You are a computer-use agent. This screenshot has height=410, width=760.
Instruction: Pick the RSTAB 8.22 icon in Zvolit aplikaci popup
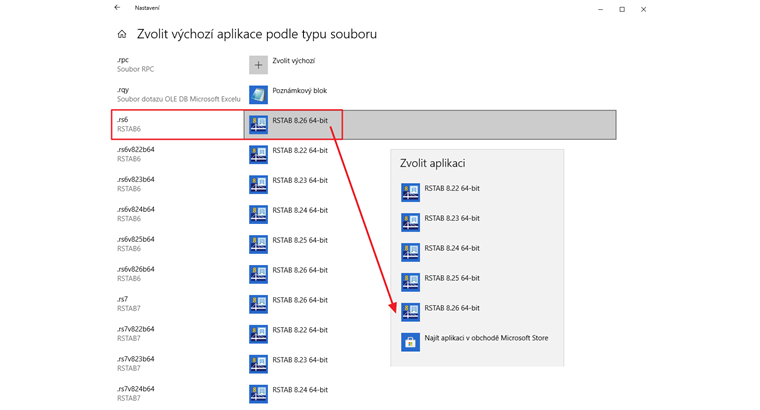(411, 192)
